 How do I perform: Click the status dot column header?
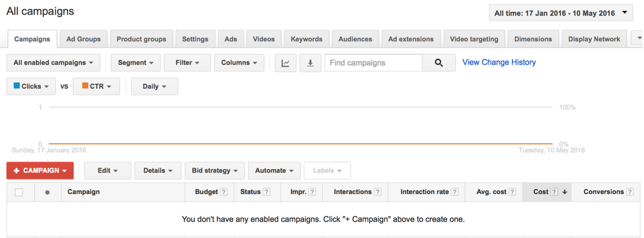[x=48, y=192]
